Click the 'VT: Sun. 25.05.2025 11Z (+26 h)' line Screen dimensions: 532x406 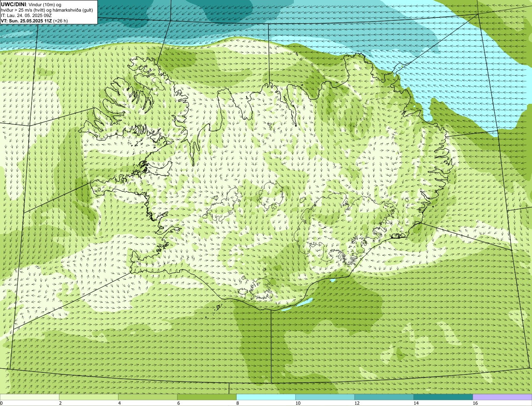click(34, 20)
